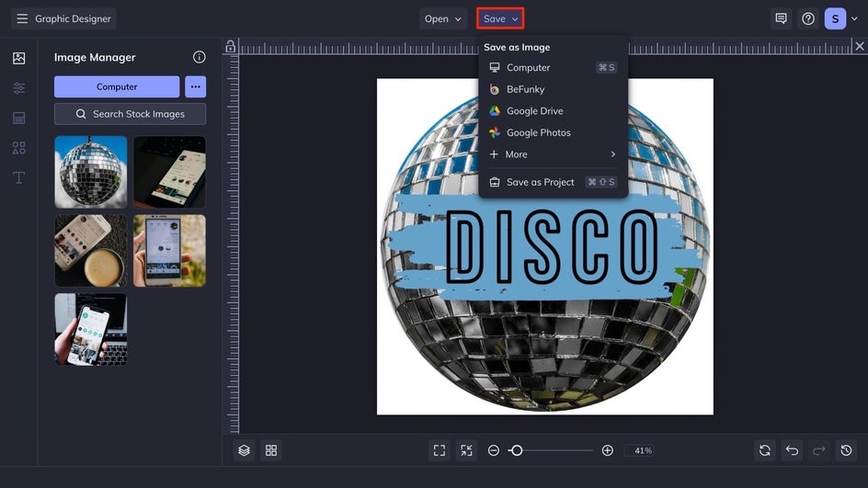This screenshot has height=488, width=868.
Task: Choose Save as Project
Action: tap(553, 182)
